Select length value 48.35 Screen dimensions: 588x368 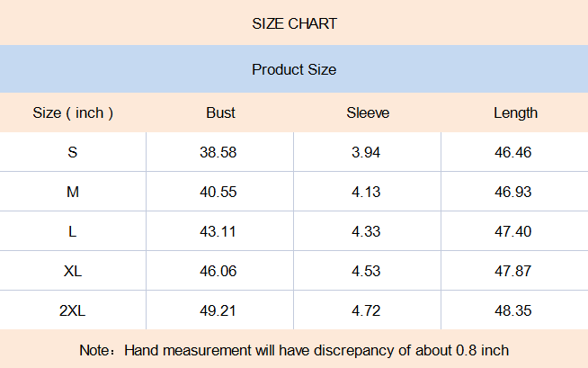(512, 310)
